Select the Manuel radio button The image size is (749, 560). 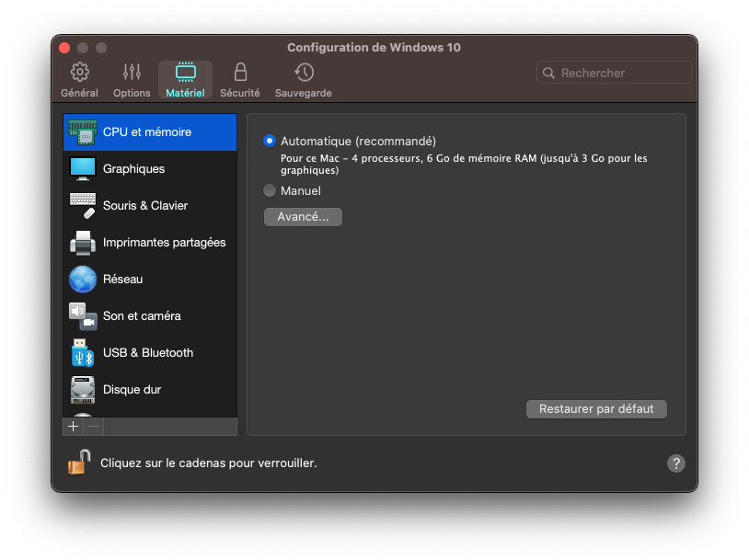point(270,190)
